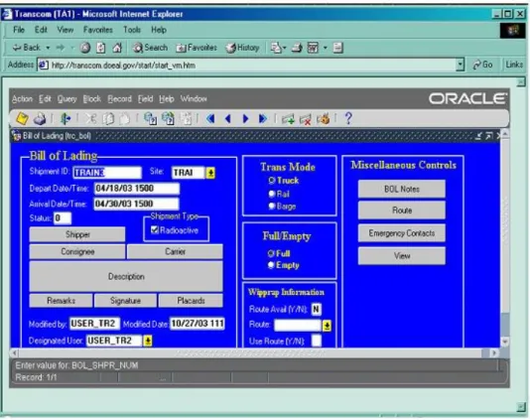Click the Description button
The width and height of the screenshot is (530, 420).
[x=126, y=276]
